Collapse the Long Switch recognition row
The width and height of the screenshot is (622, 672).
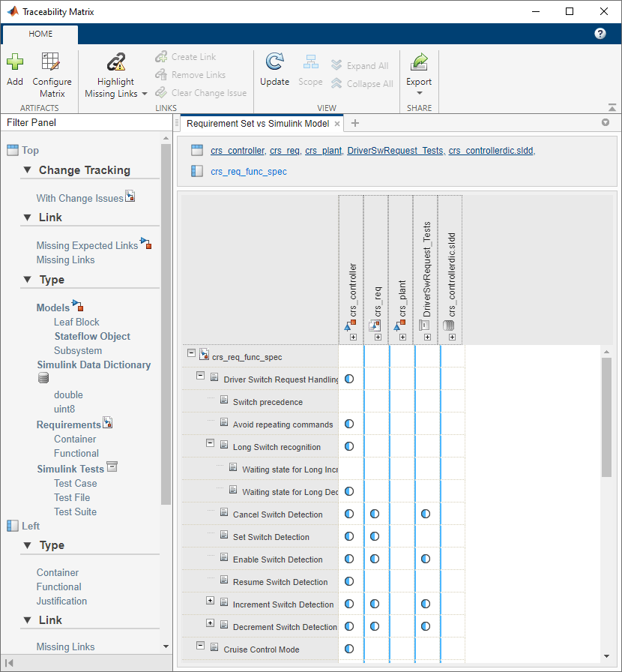pos(210,442)
